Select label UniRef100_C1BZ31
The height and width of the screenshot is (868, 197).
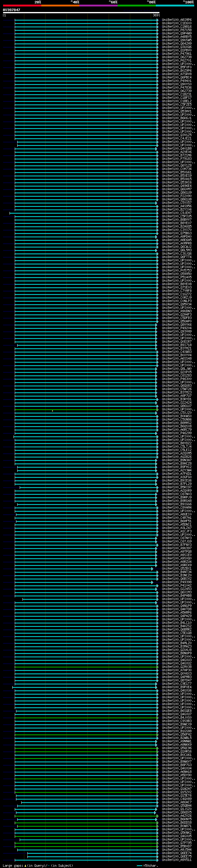(x=176, y=94)
